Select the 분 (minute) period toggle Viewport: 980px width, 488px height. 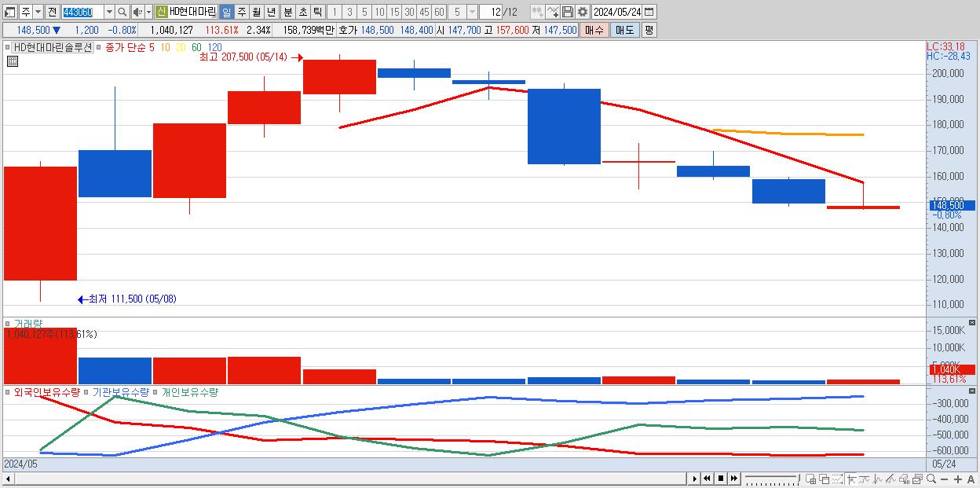coord(287,12)
